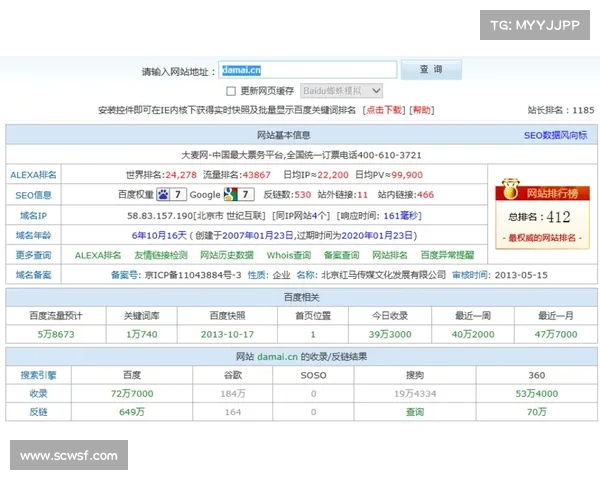Open the 网站历史数据 link
Image resolution: width=600 pixels, height=480 pixels.
coord(227,255)
